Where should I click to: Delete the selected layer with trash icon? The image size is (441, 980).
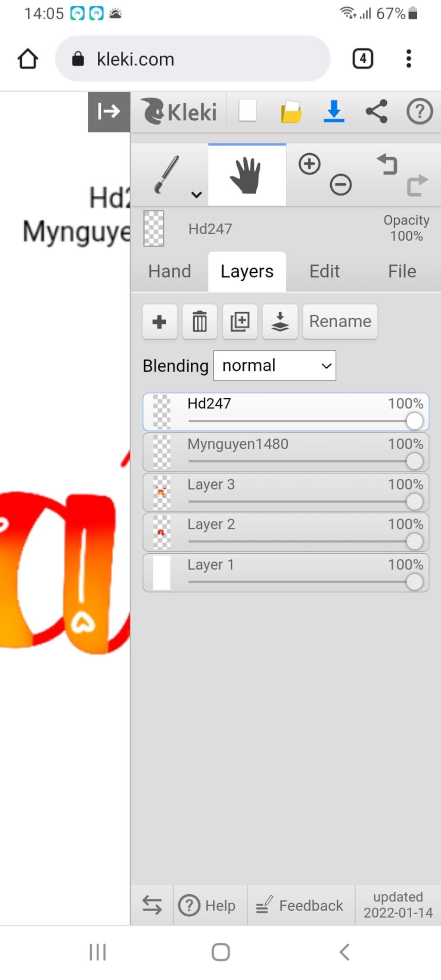199,322
